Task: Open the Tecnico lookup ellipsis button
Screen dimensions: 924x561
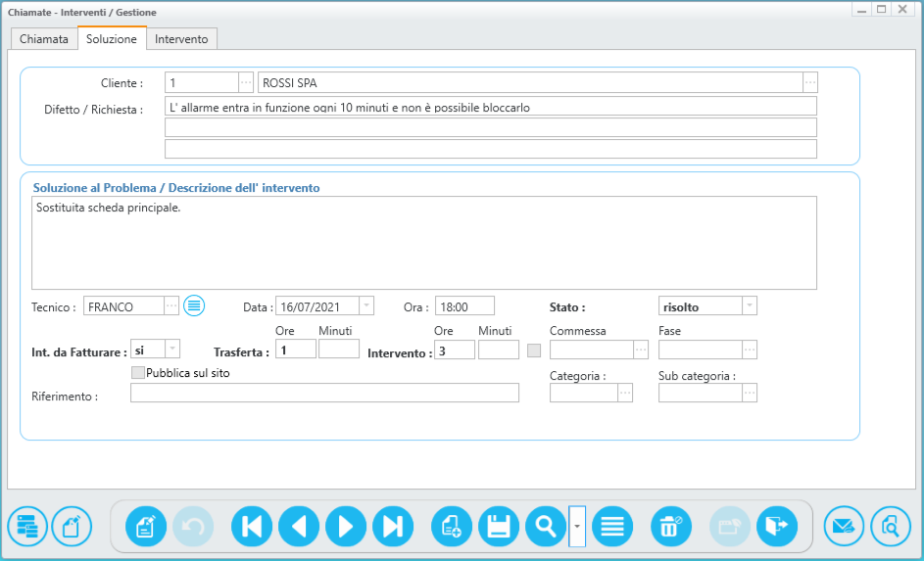Action: pyautogui.click(x=170, y=305)
